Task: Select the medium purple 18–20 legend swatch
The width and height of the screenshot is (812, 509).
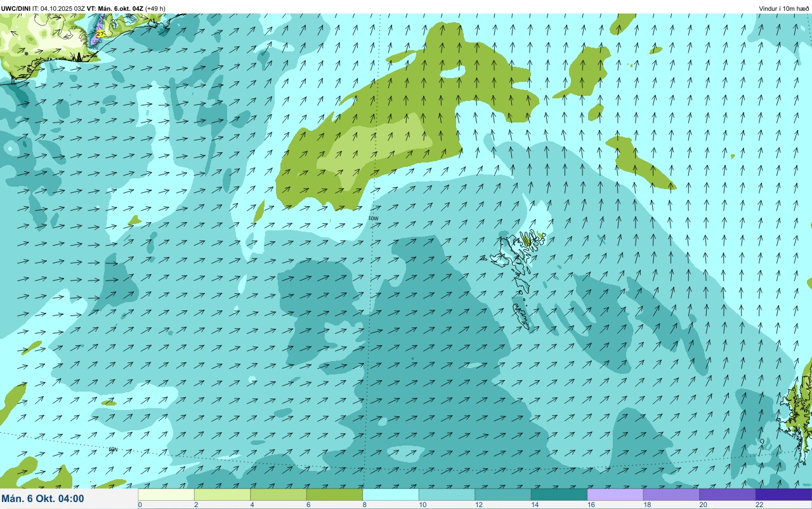Action: (671, 494)
